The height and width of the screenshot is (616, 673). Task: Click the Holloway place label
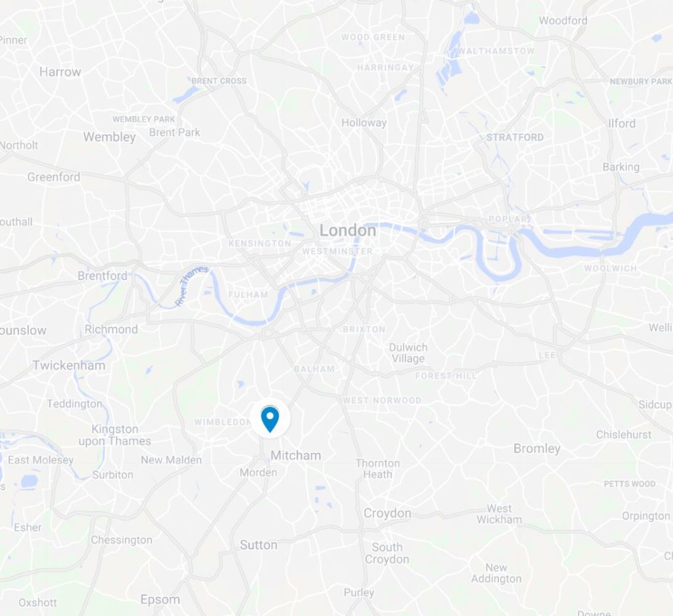coord(364,123)
